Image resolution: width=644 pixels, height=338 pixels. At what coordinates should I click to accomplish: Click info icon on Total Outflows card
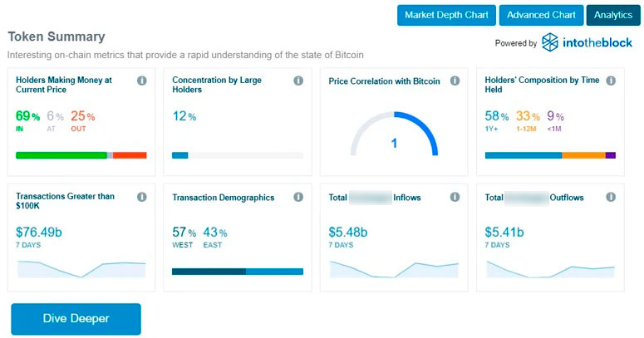point(611,198)
